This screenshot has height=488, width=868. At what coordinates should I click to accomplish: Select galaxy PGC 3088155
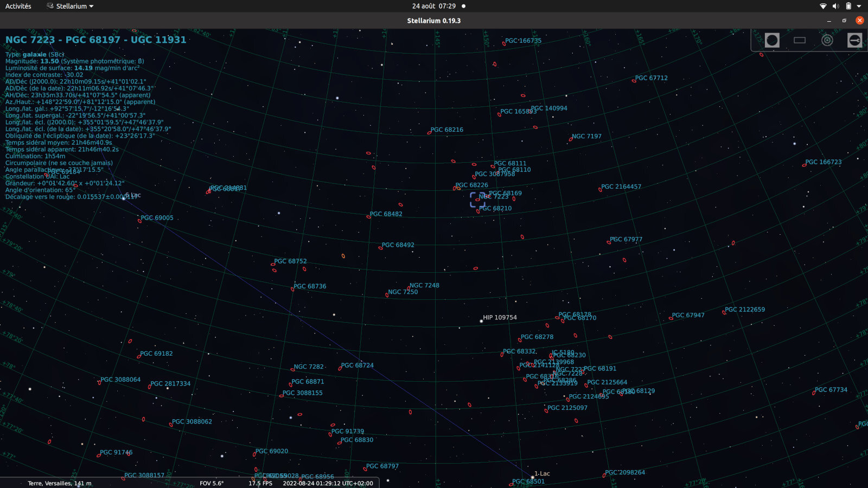(302, 393)
